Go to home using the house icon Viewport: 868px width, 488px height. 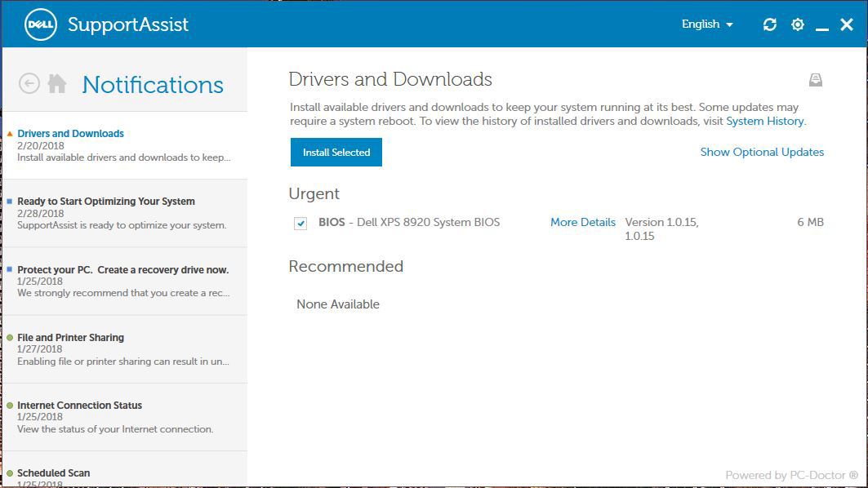[x=57, y=83]
